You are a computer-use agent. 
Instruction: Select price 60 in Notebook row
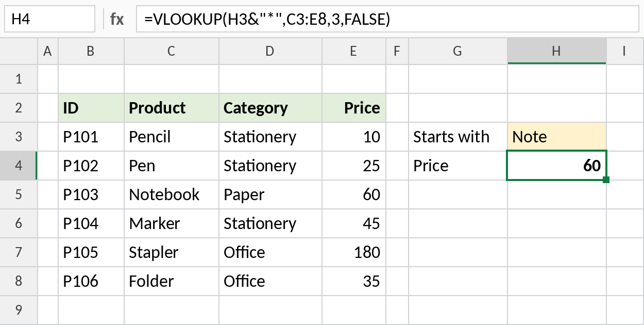(354, 194)
